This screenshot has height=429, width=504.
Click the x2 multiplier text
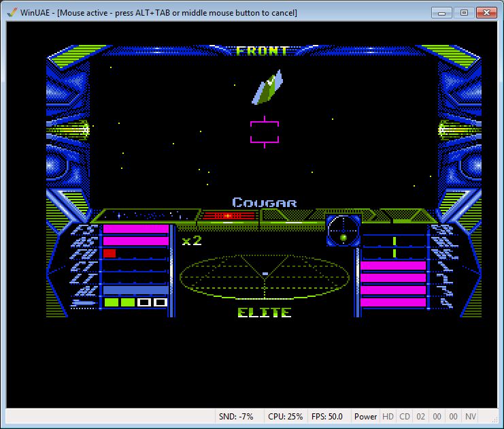tap(192, 241)
